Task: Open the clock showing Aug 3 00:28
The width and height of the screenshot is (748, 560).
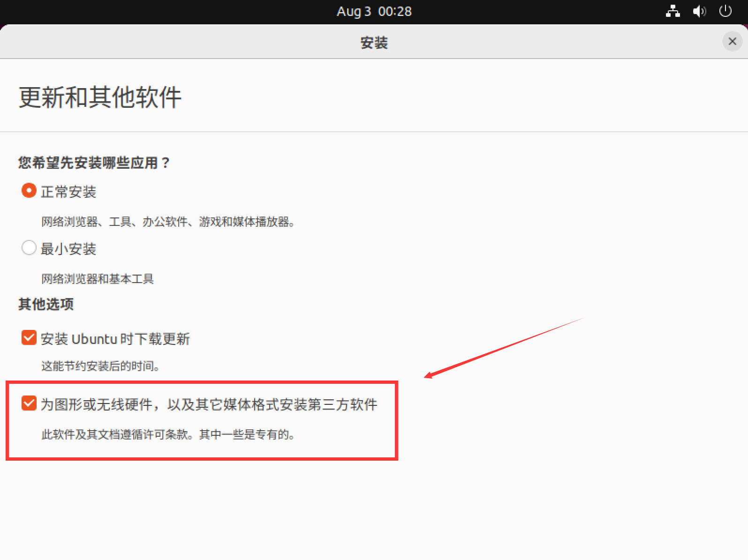Action: 374,11
